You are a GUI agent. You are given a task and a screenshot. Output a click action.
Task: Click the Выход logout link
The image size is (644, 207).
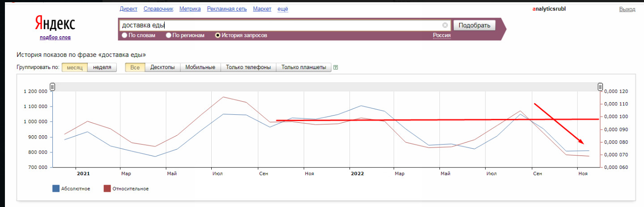coord(627,9)
